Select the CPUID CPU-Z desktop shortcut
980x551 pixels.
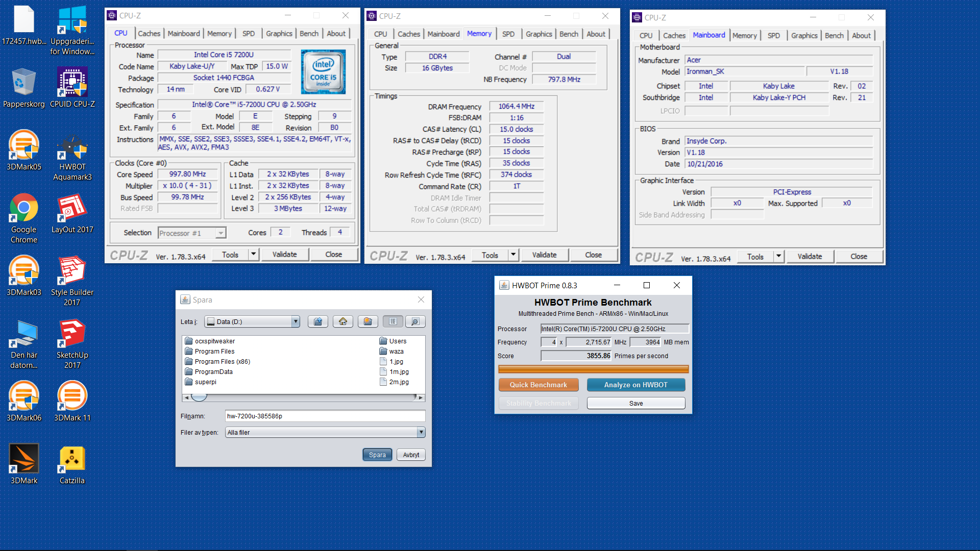tap(72, 88)
